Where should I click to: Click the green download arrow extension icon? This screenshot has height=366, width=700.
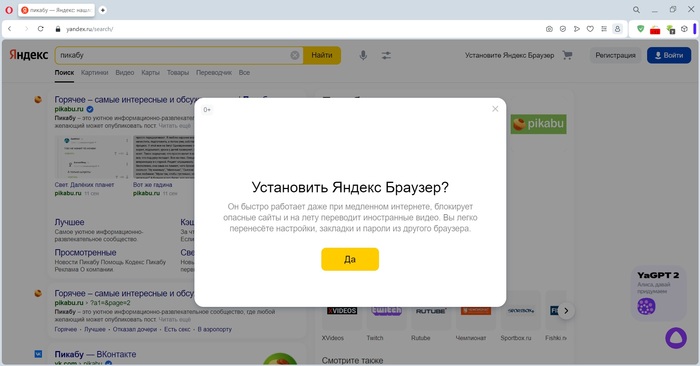(x=670, y=29)
